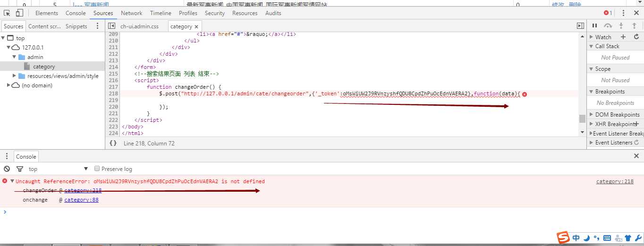Pretty print the source with braces button
The width and height of the screenshot is (644, 246).
point(113,143)
